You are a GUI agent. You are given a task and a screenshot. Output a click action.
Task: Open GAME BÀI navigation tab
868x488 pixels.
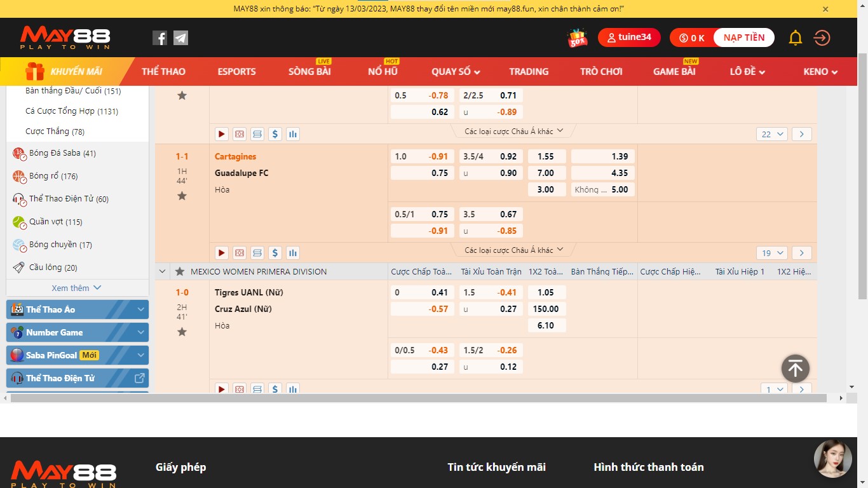coord(674,72)
